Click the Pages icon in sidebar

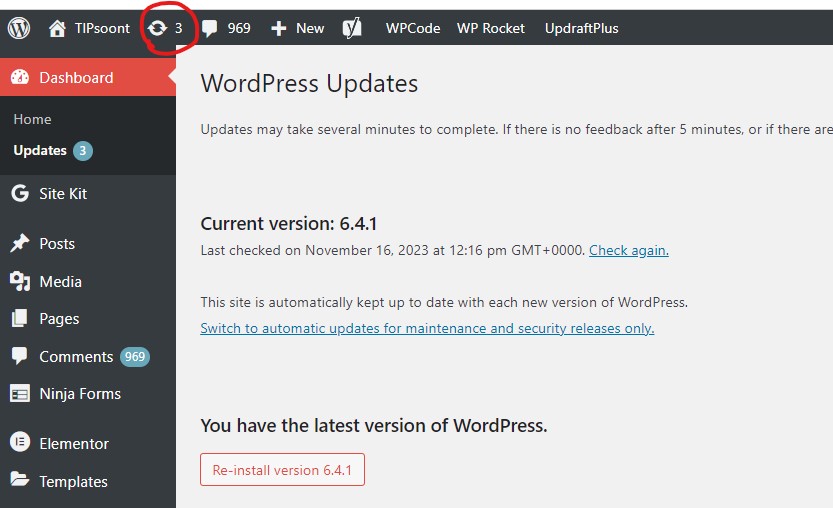[x=20, y=319]
